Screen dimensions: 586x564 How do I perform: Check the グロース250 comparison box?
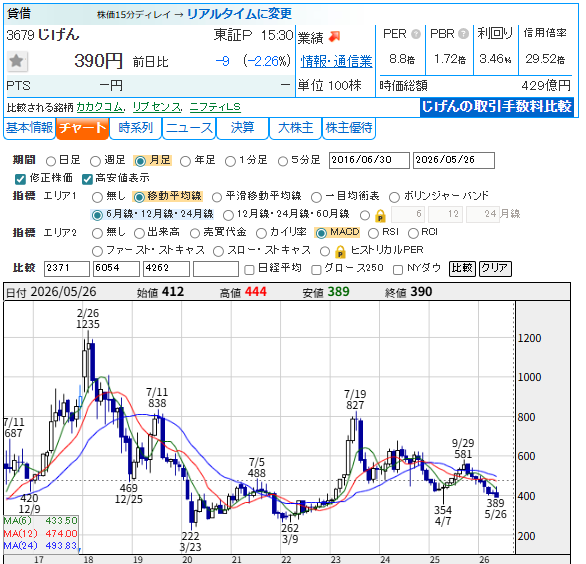pyautogui.click(x=316, y=269)
